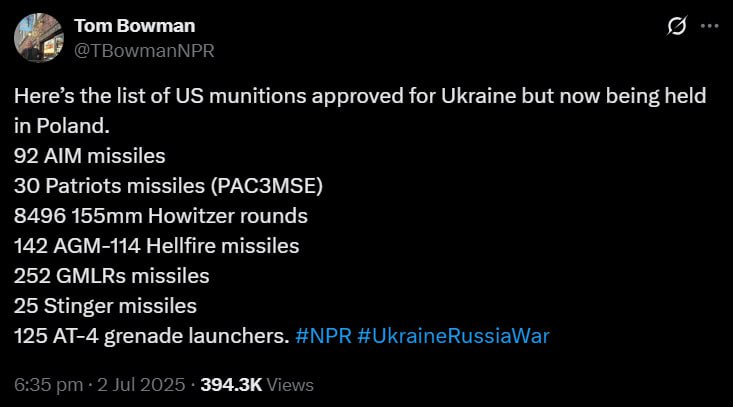Open the #UkraineRussiaWar hashtag
The width and height of the screenshot is (733, 407).
(x=453, y=336)
